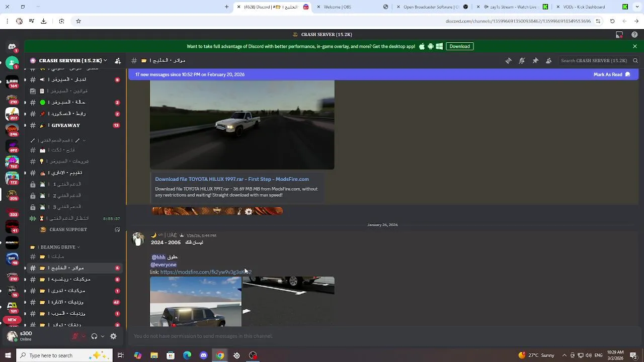Open server icon with 692 badge

12,145
